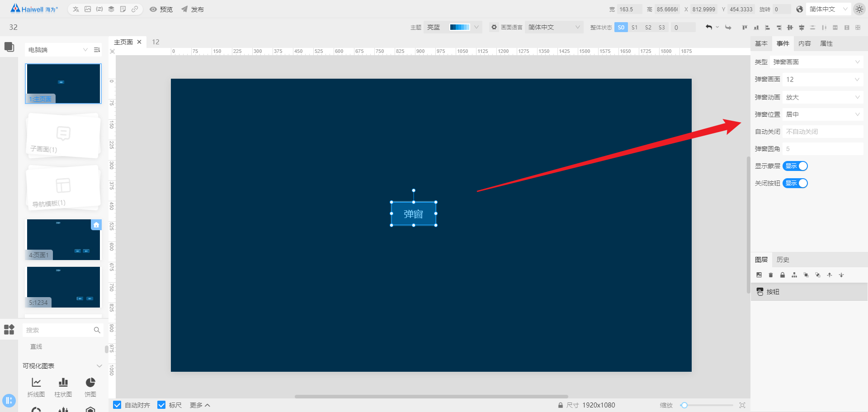Align selected objects to bottom
The height and width of the screenshot is (412, 868).
point(756,28)
